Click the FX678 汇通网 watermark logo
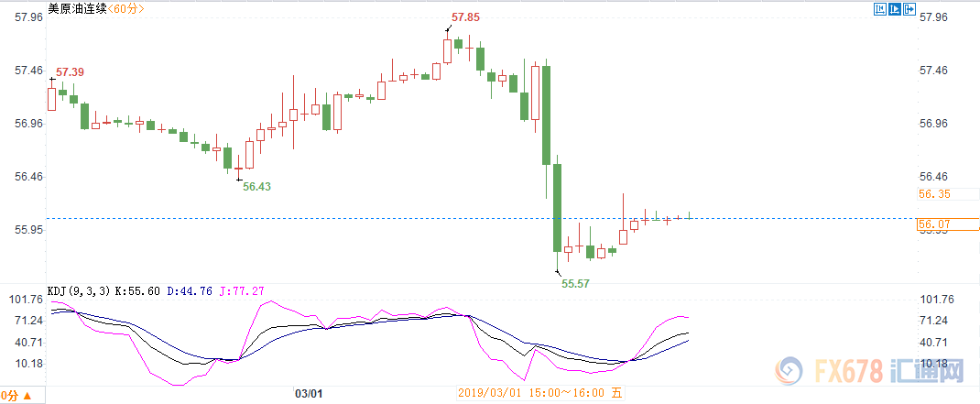 click(869, 373)
